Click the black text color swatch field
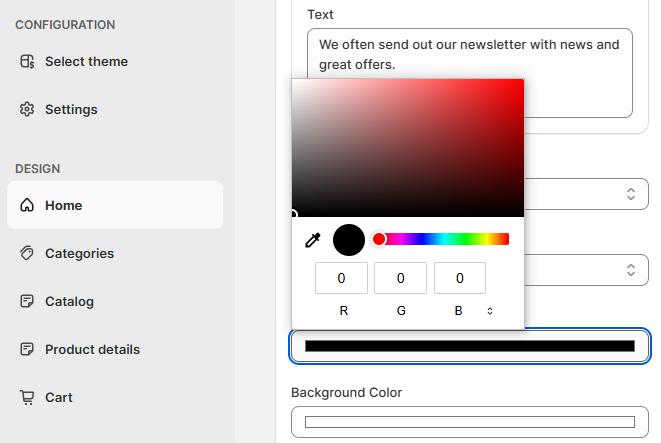 coord(470,346)
